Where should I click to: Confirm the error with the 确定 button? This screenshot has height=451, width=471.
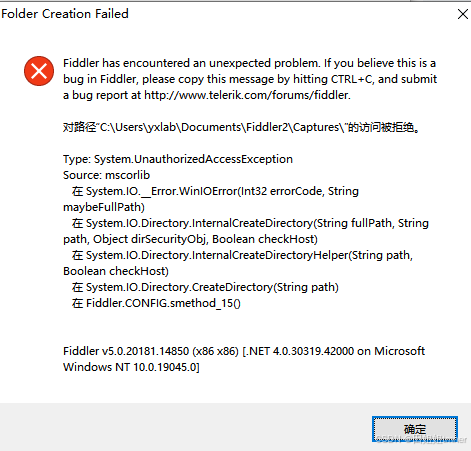(415, 429)
